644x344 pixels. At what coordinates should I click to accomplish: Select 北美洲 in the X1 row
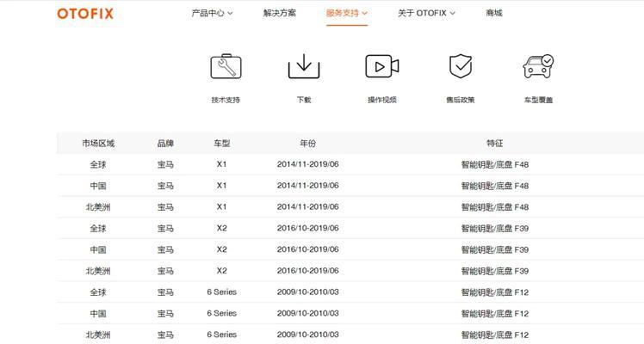98,207
